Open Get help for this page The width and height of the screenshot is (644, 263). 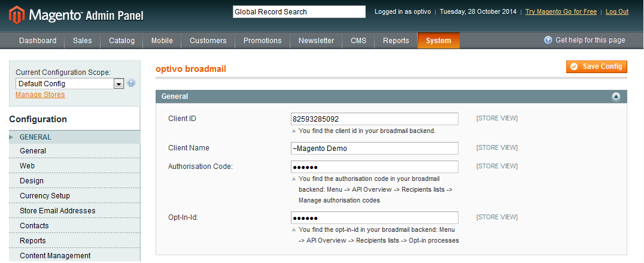(585, 40)
